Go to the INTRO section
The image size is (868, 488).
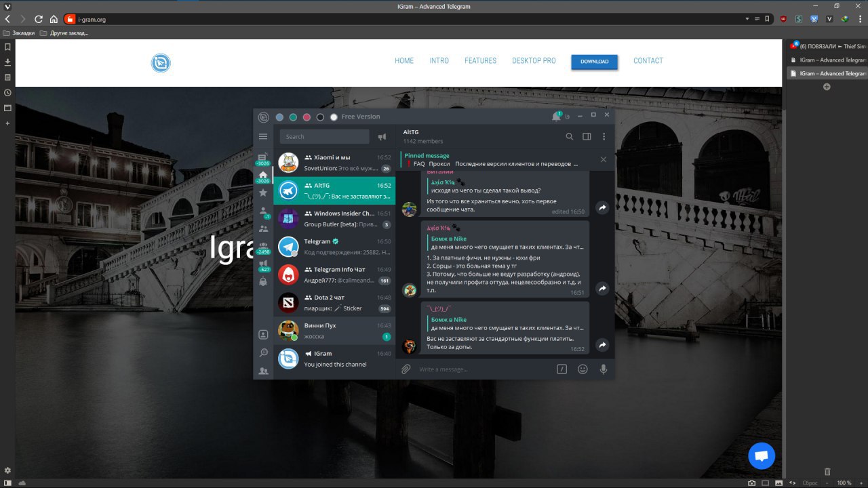click(x=439, y=61)
